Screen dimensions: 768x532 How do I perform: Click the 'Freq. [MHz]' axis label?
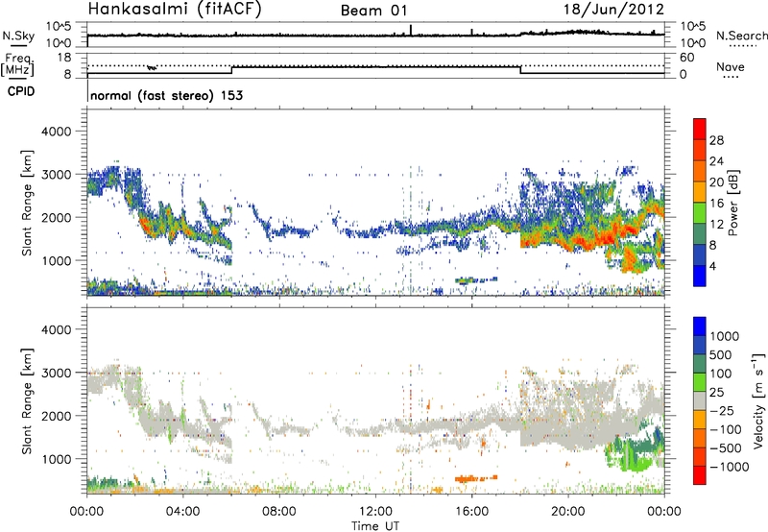[x=17, y=65]
